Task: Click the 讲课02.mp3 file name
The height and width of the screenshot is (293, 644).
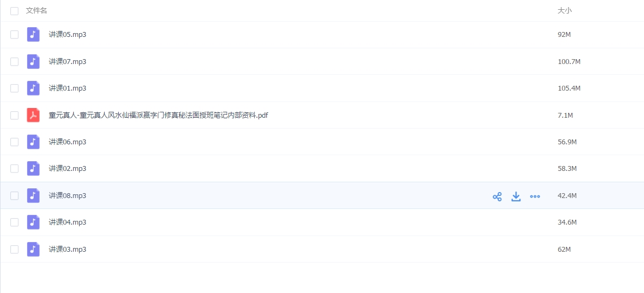Action: 67,169
